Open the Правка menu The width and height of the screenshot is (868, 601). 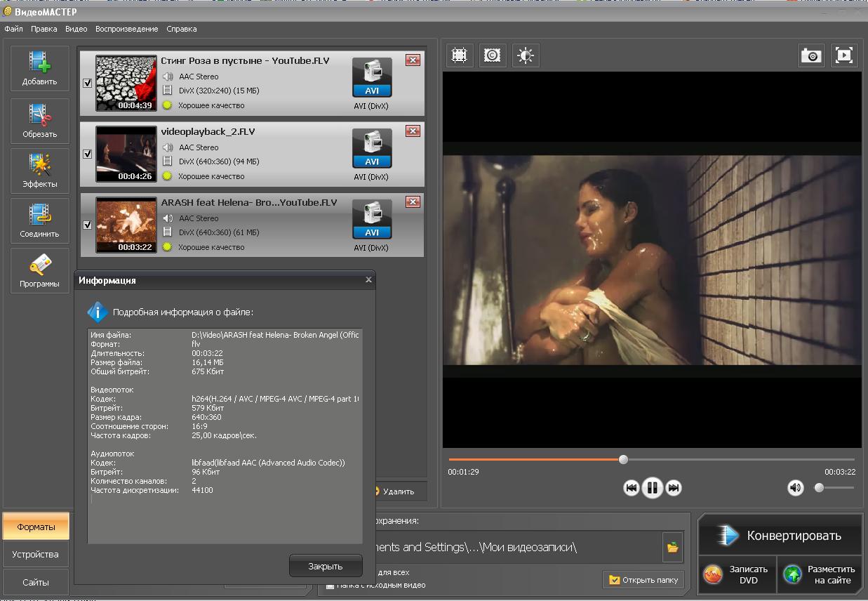coord(44,29)
